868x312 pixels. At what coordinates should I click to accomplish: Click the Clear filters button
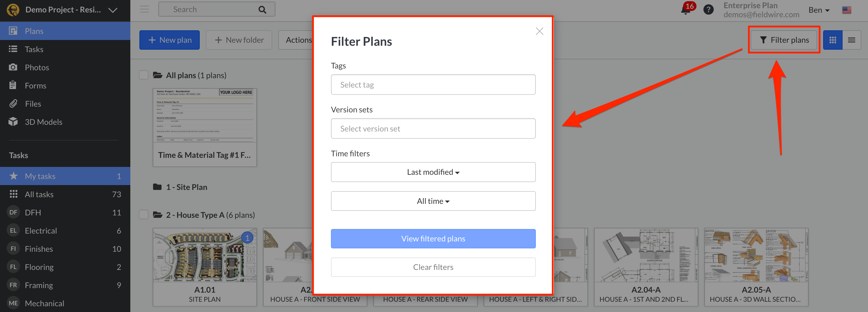(433, 267)
